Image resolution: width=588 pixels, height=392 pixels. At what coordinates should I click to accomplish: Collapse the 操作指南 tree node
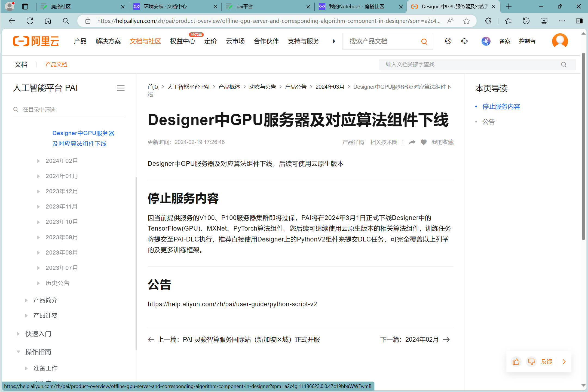pyautogui.click(x=18, y=352)
